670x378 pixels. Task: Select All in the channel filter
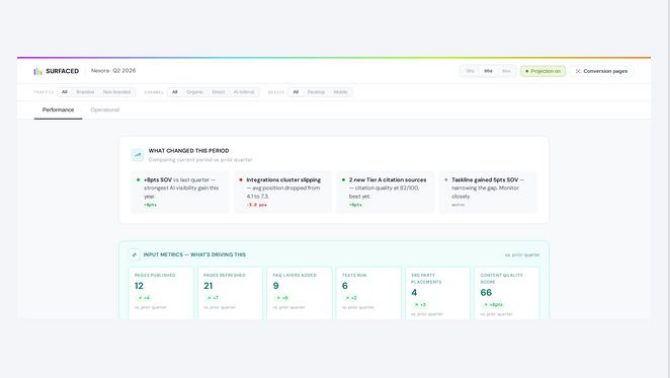coord(174,92)
